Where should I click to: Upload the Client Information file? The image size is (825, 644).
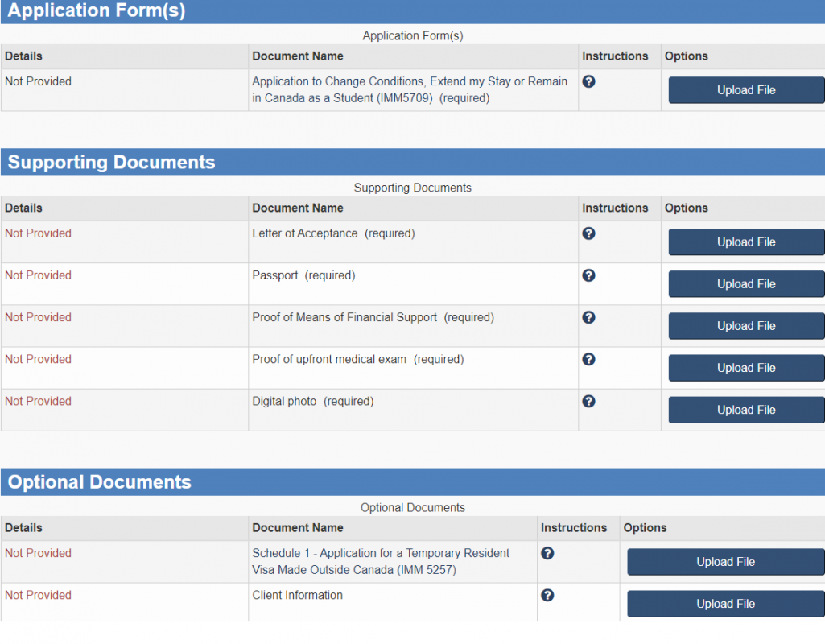pos(724,603)
